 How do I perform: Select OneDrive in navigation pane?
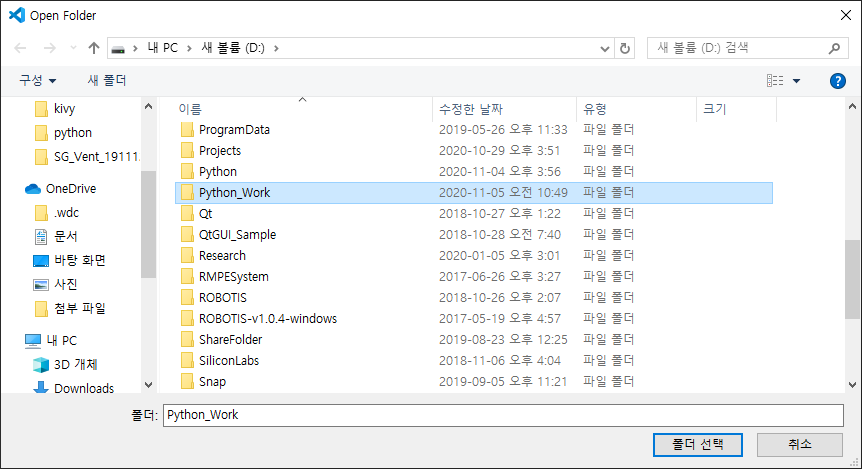pos(70,189)
